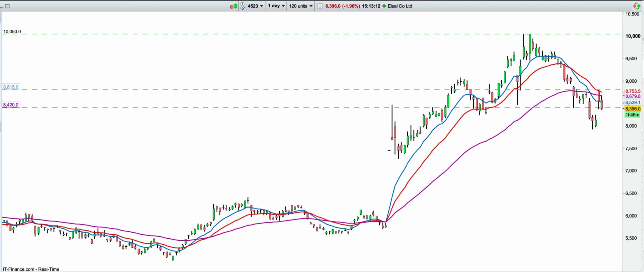Click the instrument info icon

(x=320, y=6)
